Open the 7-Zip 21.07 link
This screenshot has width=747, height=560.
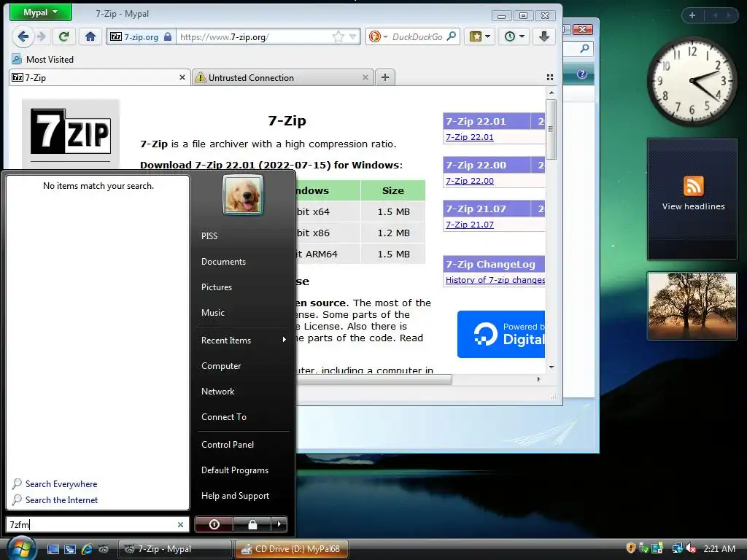pos(469,225)
